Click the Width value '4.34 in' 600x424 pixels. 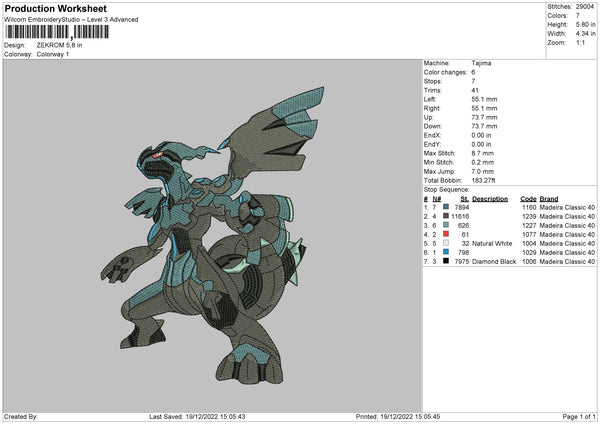click(585, 34)
